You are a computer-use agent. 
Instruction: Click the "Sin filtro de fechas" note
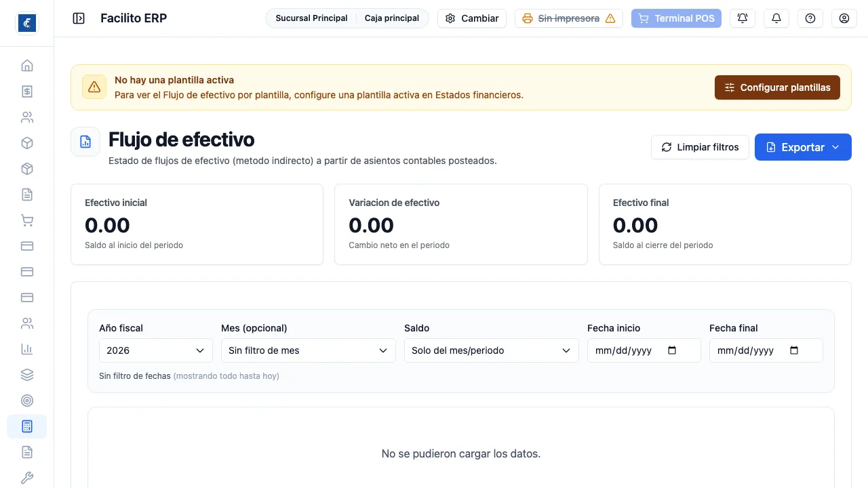(134, 375)
